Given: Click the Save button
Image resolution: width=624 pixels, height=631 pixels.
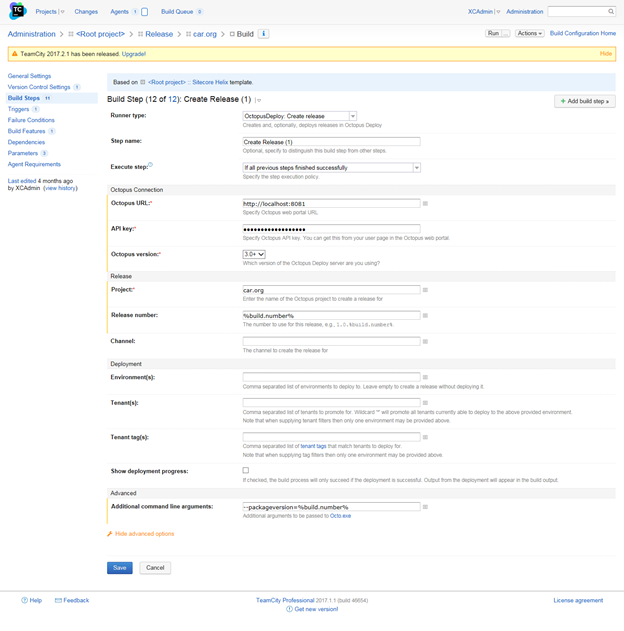Looking at the screenshot, I should (120, 568).
